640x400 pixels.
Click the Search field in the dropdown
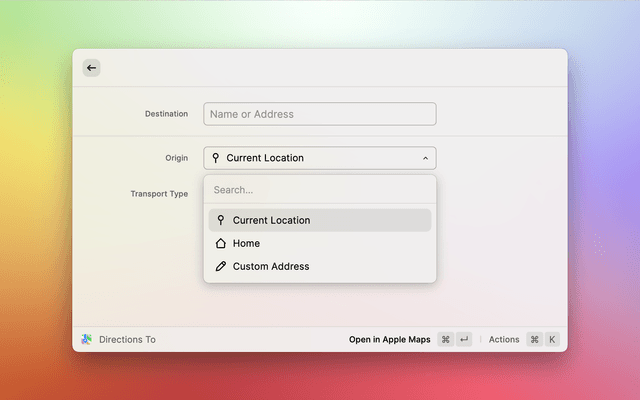coord(319,190)
